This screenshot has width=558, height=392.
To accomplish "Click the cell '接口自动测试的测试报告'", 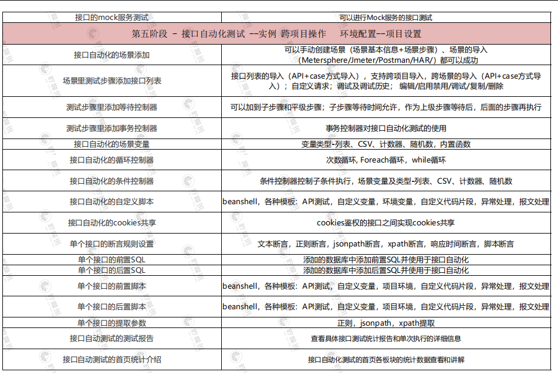I will 111,338.
